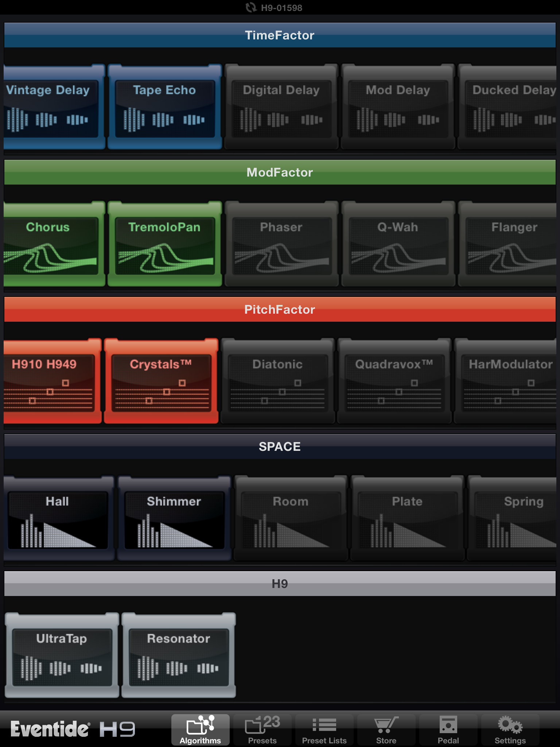Tap the H9 section header

tap(280, 584)
